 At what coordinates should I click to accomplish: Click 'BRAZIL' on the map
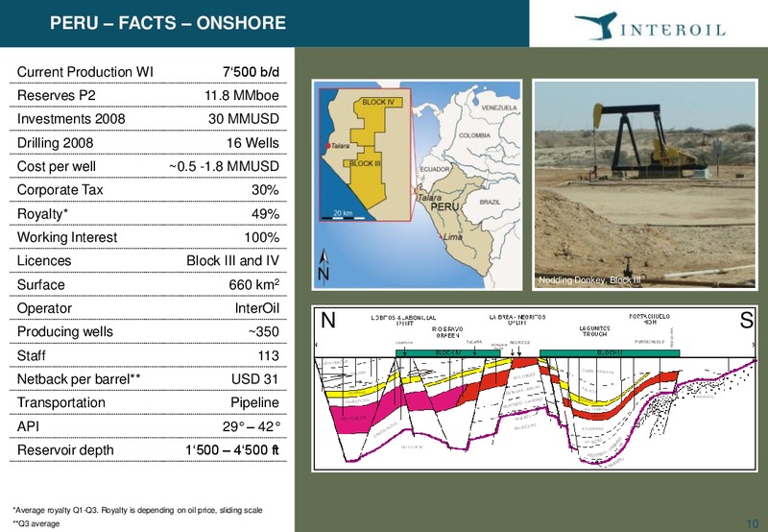[x=490, y=202]
